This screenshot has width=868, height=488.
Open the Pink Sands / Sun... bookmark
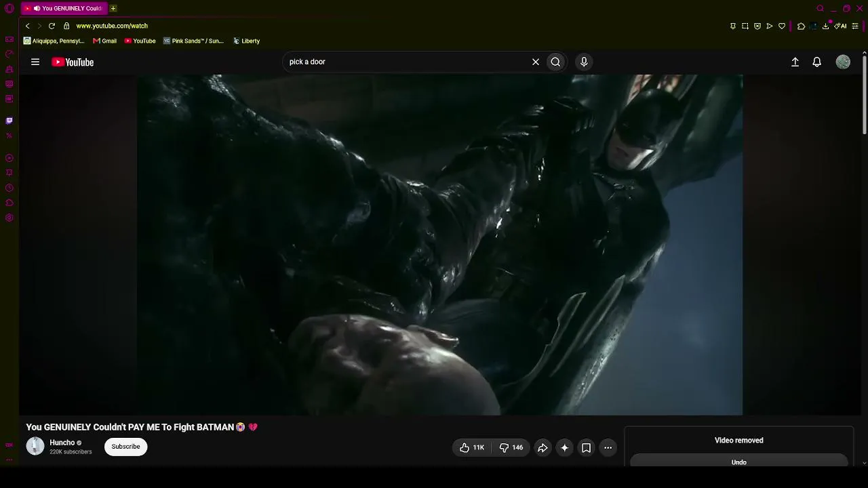coord(193,41)
